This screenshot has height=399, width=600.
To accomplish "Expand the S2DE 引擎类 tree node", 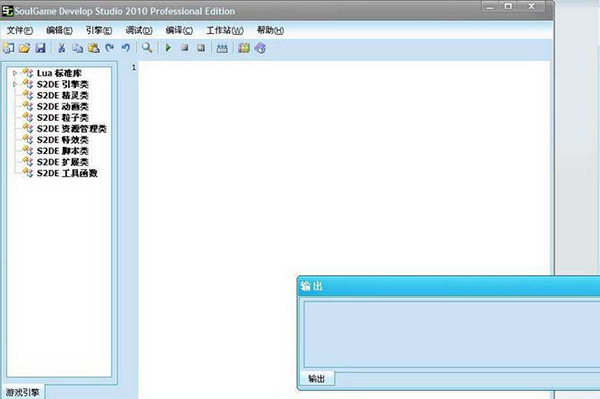I will (15, 84).
